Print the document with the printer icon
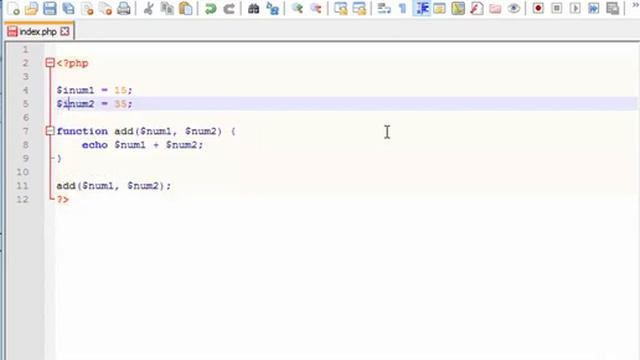 coord(124,8)
